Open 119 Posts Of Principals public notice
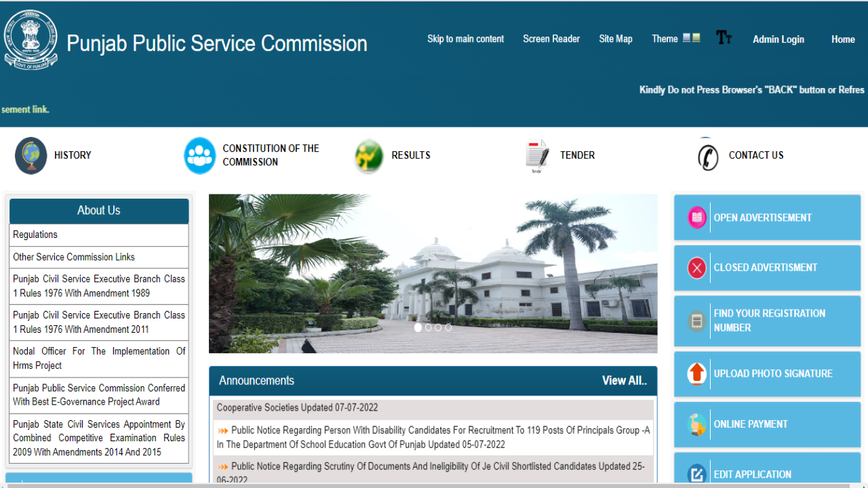This screenshot has height=488, width=868. click(433, 437)
